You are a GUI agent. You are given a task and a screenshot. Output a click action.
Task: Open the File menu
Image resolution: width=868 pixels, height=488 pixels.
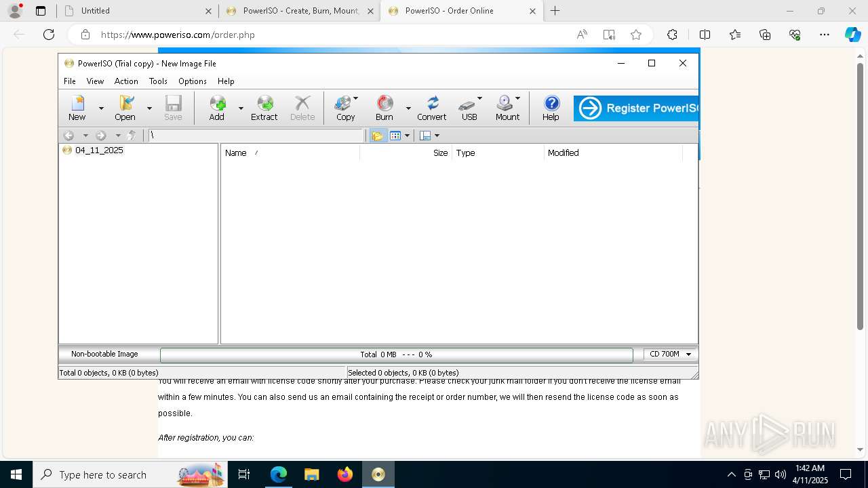tap(70, 81)
